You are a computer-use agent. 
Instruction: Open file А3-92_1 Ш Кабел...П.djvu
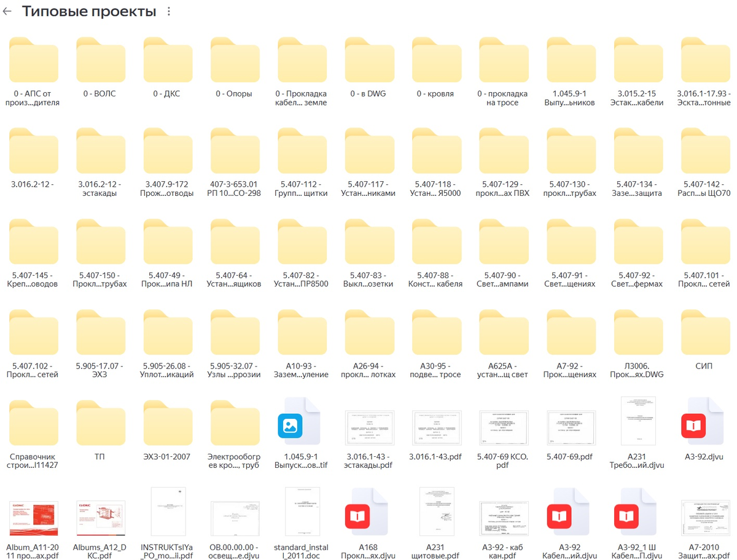(x=635, y=512)
